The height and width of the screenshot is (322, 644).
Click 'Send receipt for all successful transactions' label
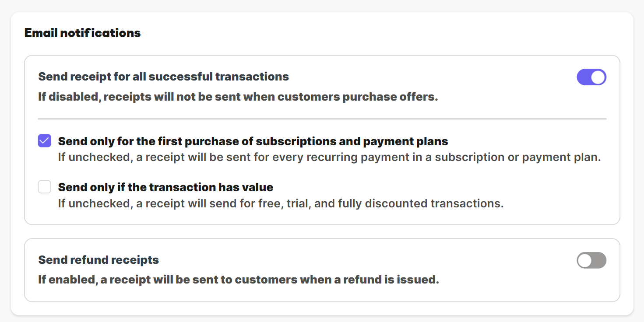tap(163, 77)
